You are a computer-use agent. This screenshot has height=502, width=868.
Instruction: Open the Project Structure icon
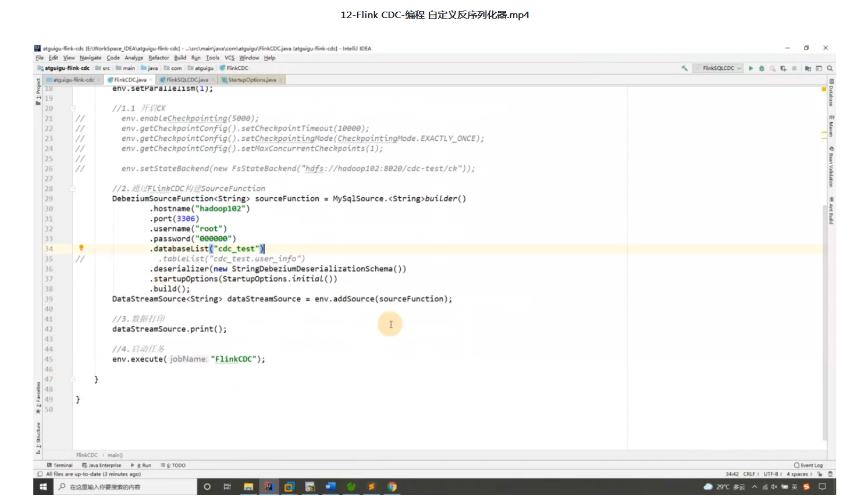(x=808, y=68)
